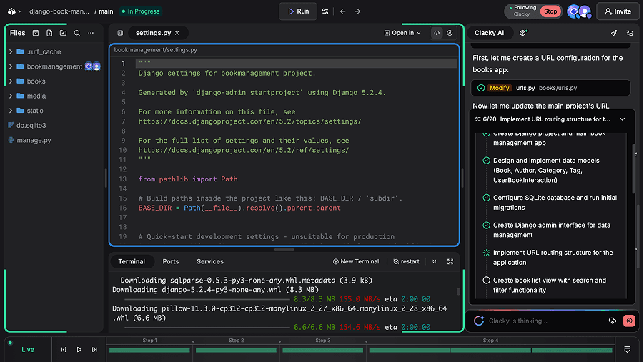The image size is (644, 362).
Task: Click the Clacky bot avatar
Action: [573, 11]
